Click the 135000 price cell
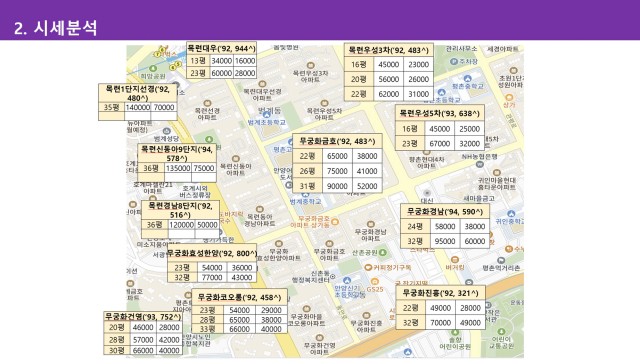 pos(178,168)
